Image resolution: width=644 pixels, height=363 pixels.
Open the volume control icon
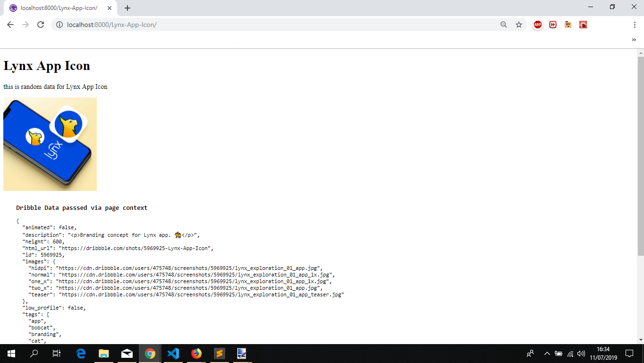click(581, 354)
